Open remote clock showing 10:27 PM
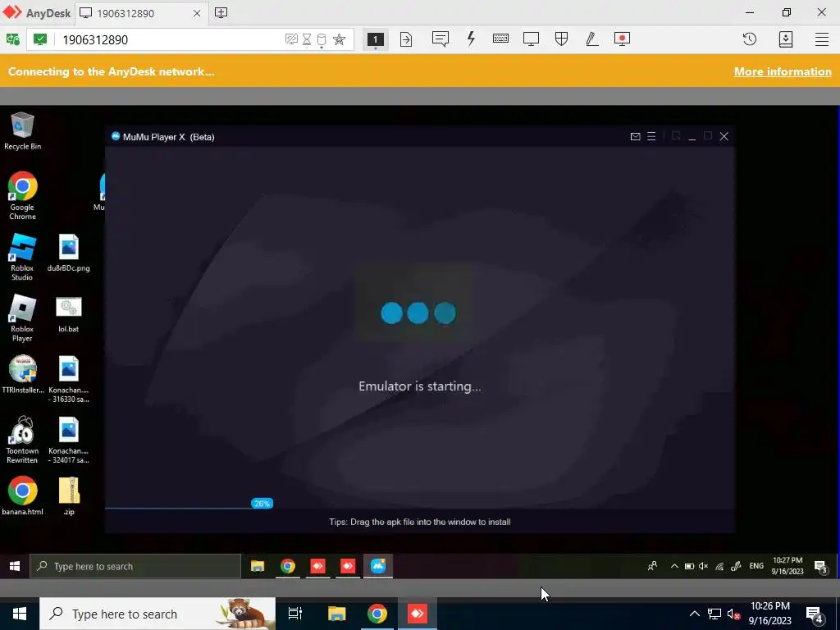The image size is (840, 630). pyautogui.click(x=787, y=566)
